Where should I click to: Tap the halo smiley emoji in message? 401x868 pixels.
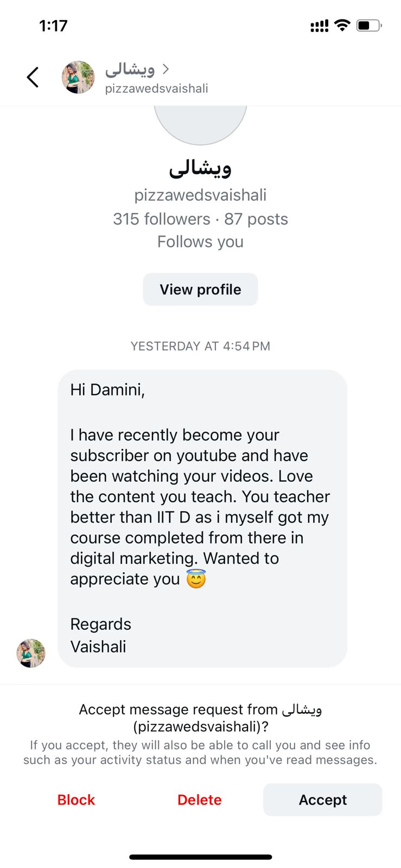(x=196, y=579)
